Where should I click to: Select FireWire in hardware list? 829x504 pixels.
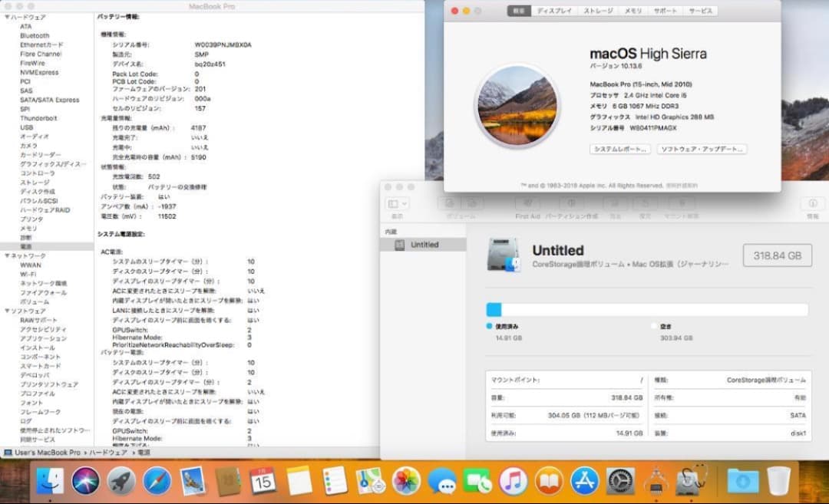pyautogui.click(x=33, y=63)
